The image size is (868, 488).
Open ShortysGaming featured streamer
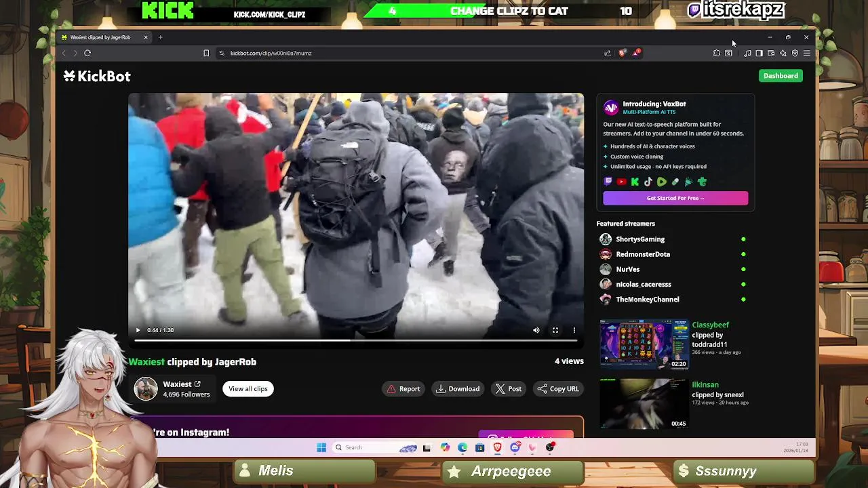(640, 239)
